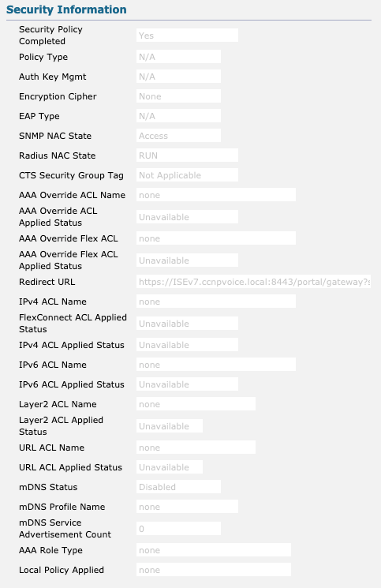
Task: Click the Security Policy Completed field
Action: 187,36
